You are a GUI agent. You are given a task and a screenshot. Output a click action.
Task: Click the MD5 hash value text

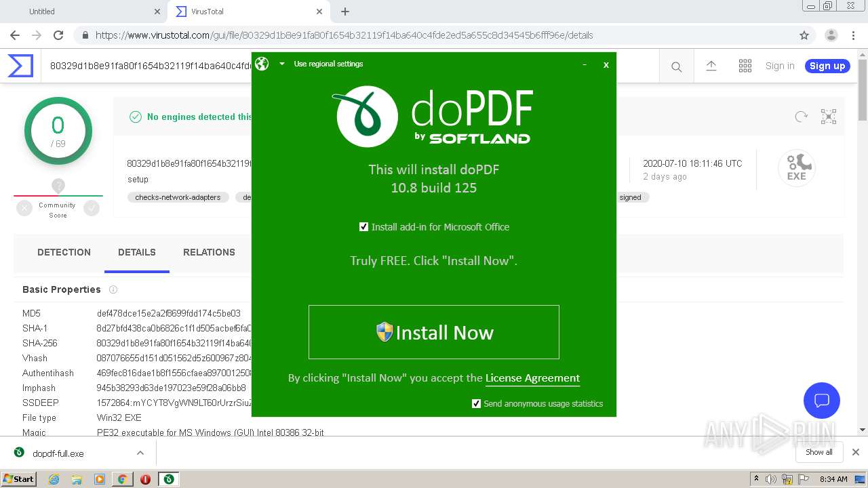pyautogui.click(x=169, y=313)
